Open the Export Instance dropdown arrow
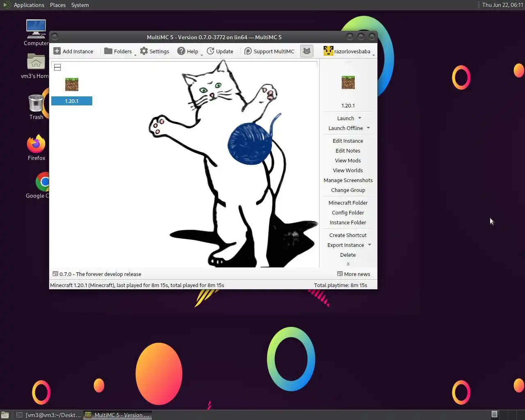 (370, 245)
